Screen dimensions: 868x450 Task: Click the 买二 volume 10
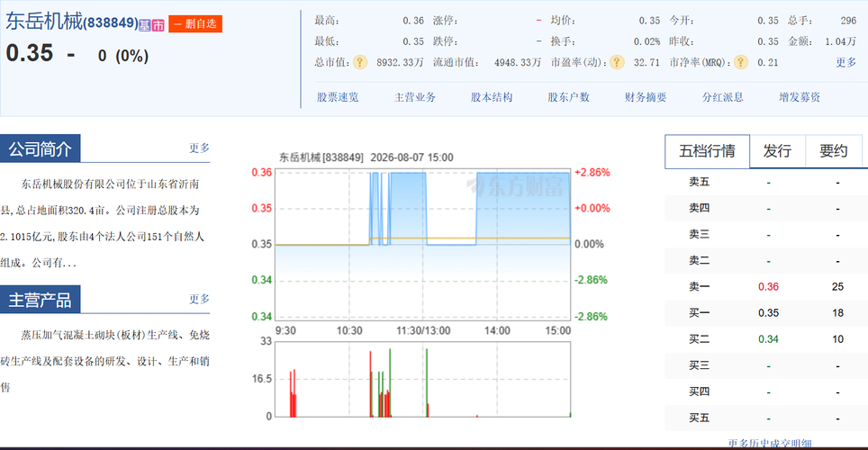(x=837, y=338)
